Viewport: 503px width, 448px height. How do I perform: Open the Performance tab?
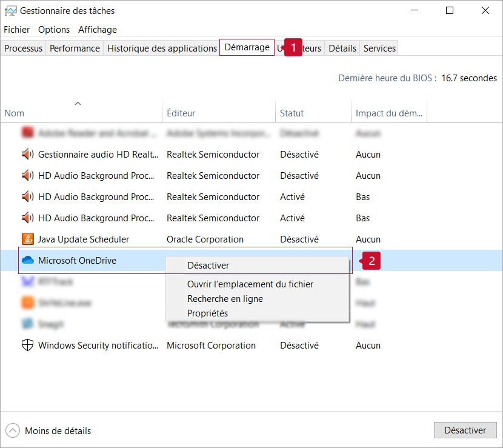[x=75, y=48]
